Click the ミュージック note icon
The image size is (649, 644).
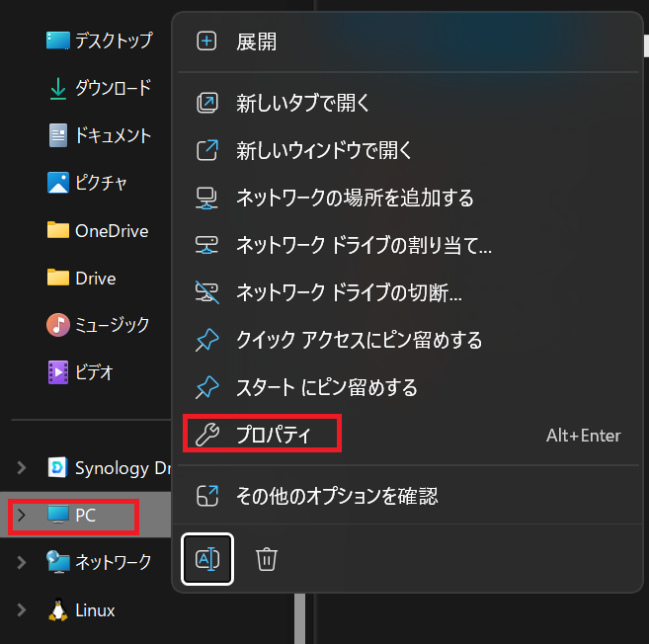[58, 325]
